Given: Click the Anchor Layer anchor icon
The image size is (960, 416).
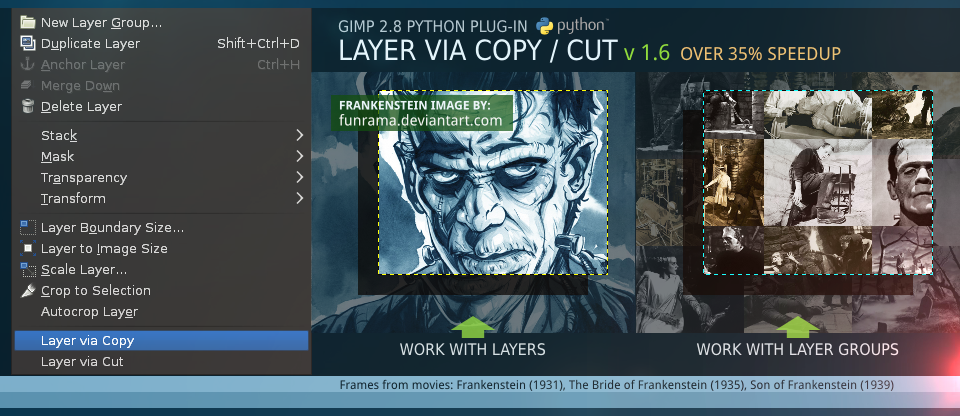Looking at the screenshot, I should pyautogui.click(x=28, y=64).
